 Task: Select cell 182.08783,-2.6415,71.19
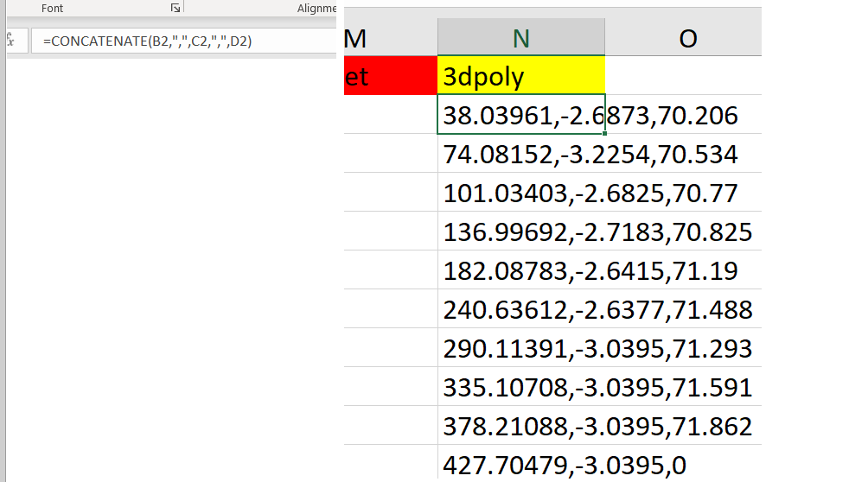(521, 270)
